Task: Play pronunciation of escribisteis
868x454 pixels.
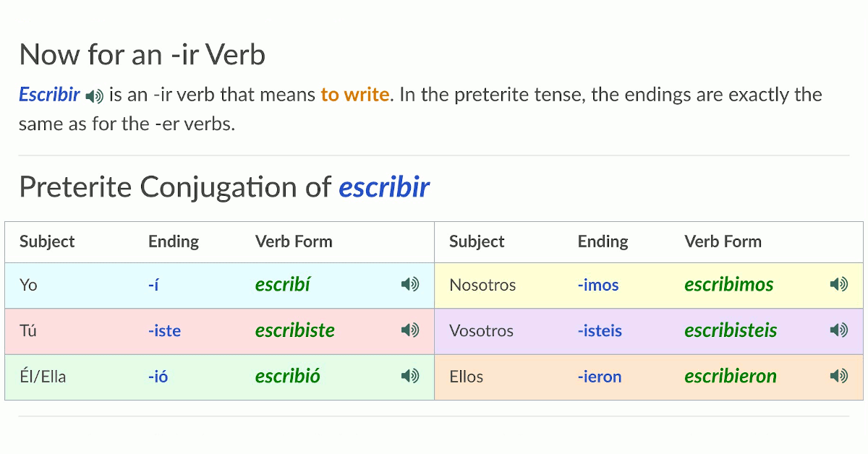Action: click(x=840, y=330)
